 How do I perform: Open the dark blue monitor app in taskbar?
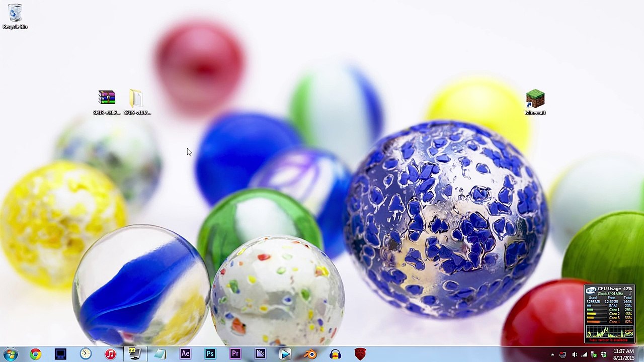pos(60,354)
